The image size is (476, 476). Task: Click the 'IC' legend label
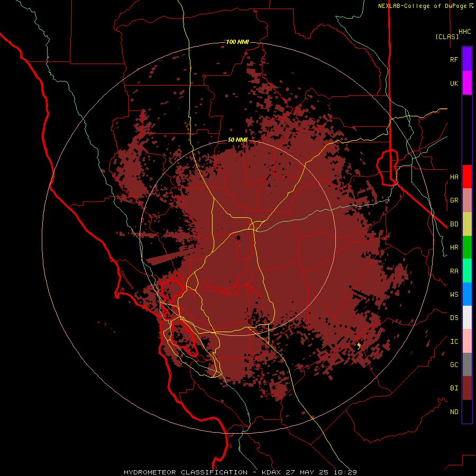454,342
